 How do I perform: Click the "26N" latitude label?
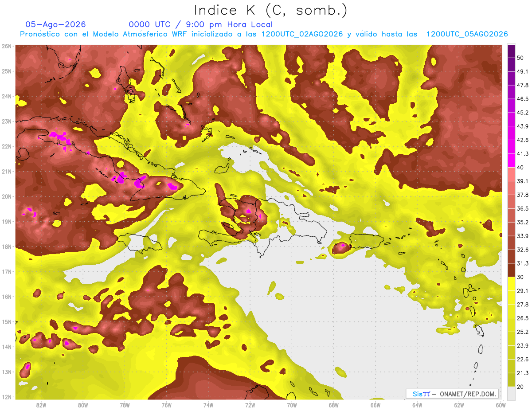[x=7, y=46]
